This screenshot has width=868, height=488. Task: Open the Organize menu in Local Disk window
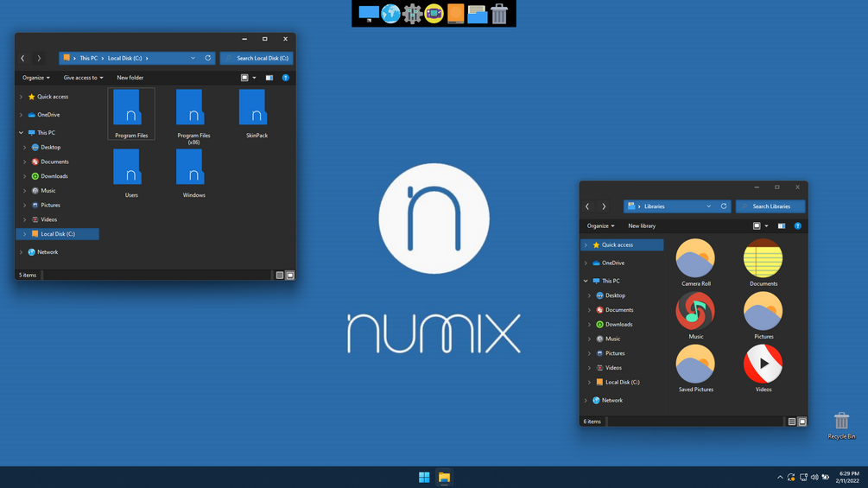[x=36, y=78]
